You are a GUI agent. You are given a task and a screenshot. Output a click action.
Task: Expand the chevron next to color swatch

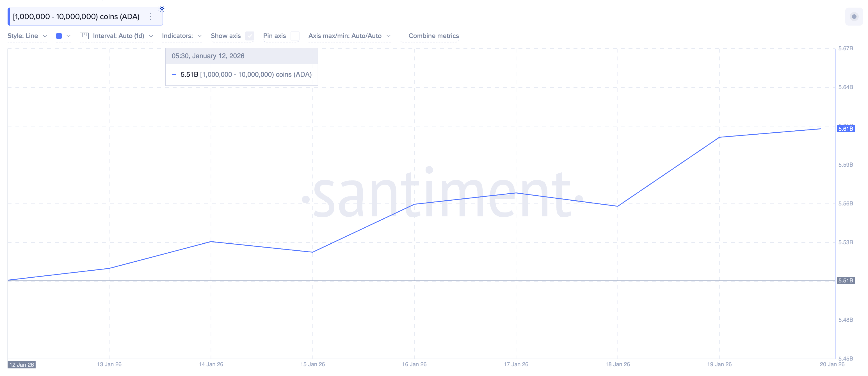click(x=68, y=36)
